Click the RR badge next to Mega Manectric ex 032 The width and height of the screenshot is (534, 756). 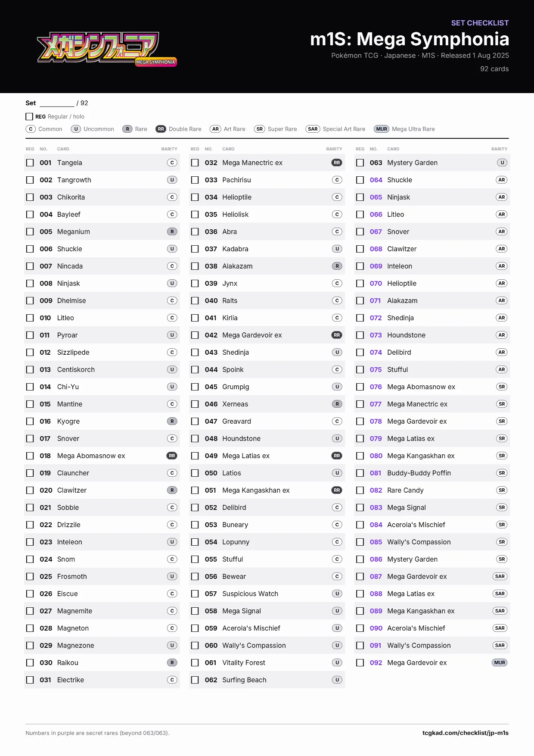(337, 162)
